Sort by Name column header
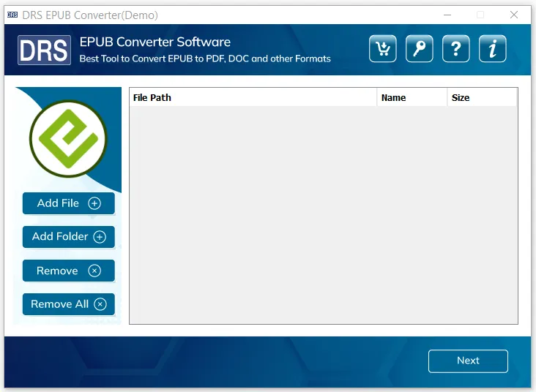Image resolution: width=536 pixels, height=392 pixels. pos(412,98)
